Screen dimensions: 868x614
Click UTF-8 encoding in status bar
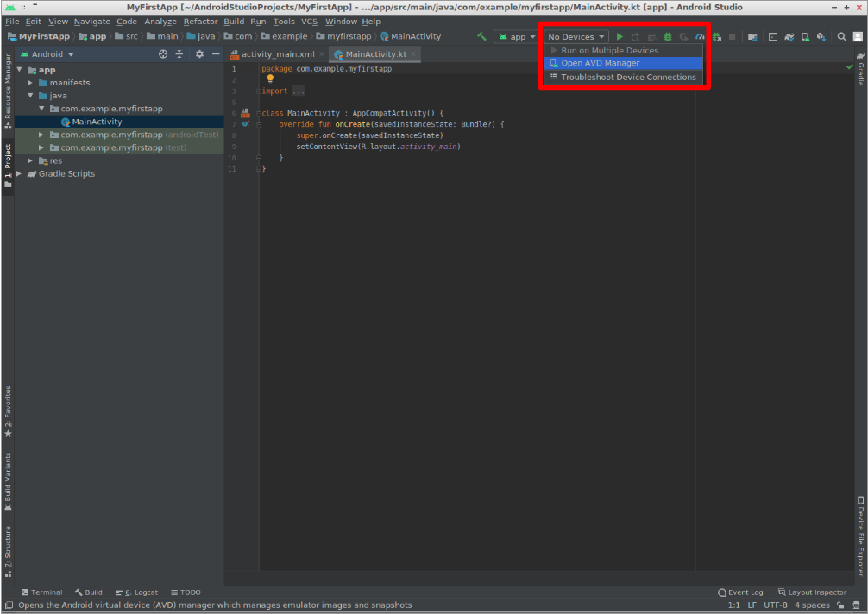point(775,605)
